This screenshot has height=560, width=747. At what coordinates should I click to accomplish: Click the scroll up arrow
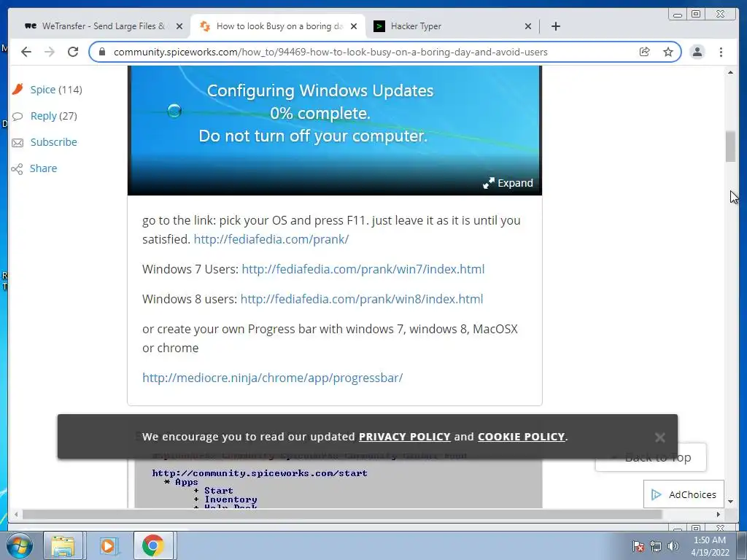pos(730,72)
